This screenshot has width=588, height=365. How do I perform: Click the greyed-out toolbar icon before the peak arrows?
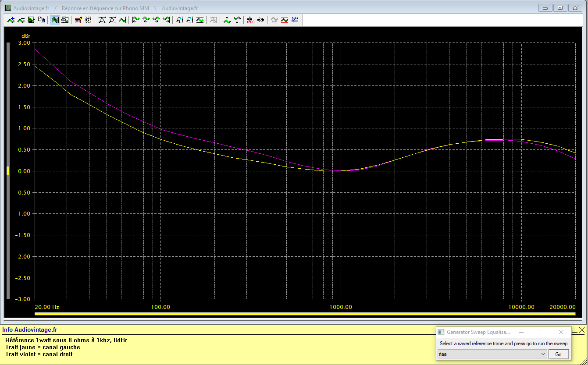point(214,20)
